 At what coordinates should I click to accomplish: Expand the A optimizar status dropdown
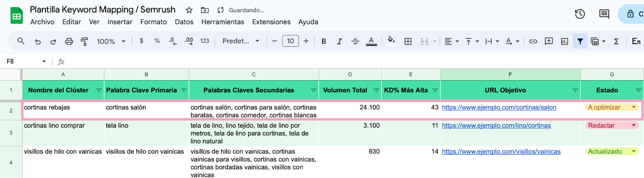tap(634, 107)
